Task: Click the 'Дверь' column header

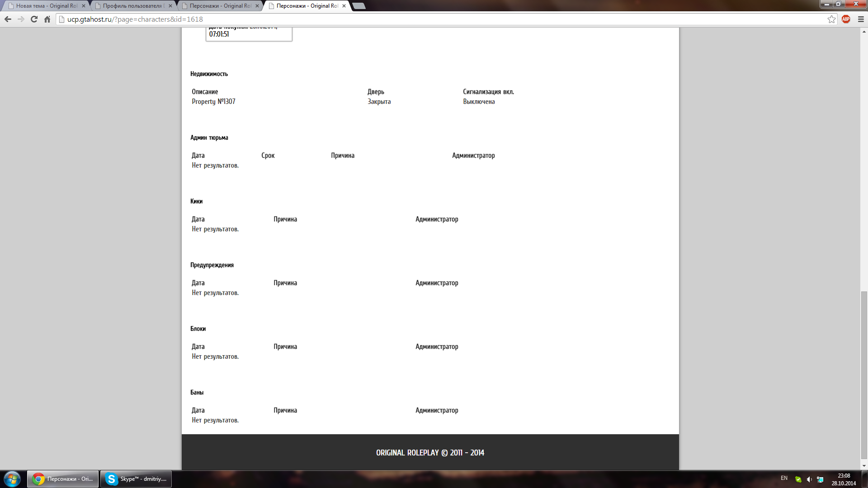Action: pyautogui.click(x=376, y=92)
